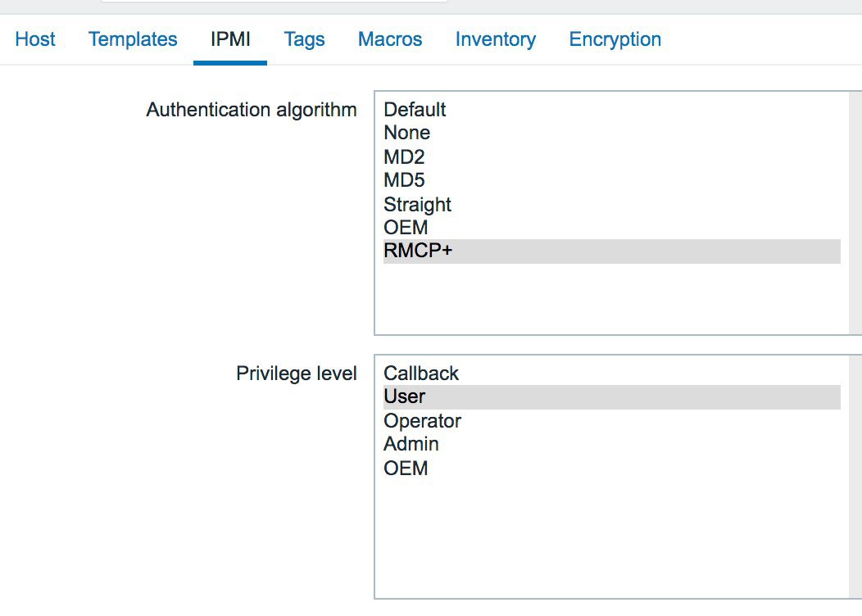Screen dimensions: 862x616
Task: Select OEM in Privilege level list
Action: point(612,468)
